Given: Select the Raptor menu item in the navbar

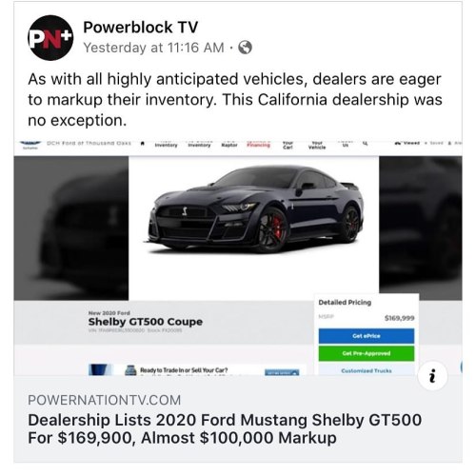Looking at the screenshot, I should [x=229, y=145].
